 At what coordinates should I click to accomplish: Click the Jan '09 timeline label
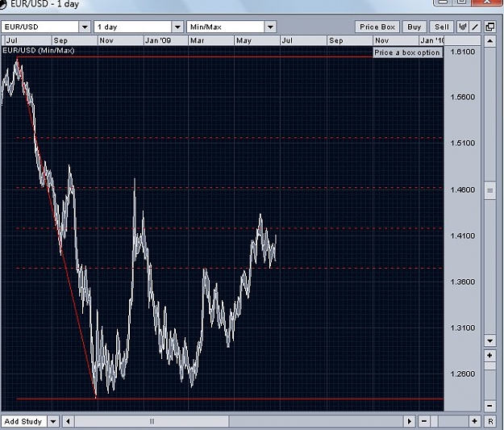tap(158, 40)
